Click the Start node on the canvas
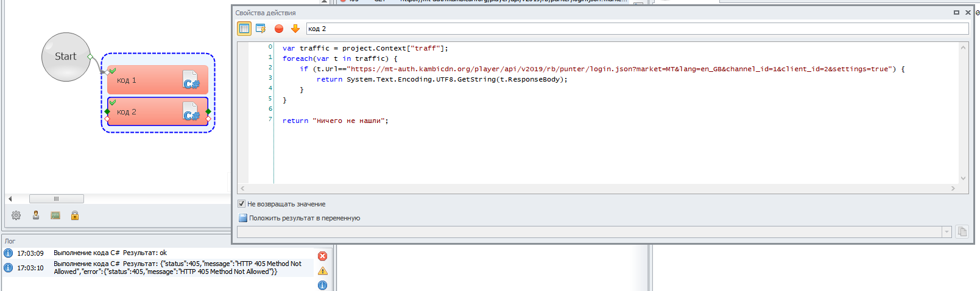 point(66,57)
